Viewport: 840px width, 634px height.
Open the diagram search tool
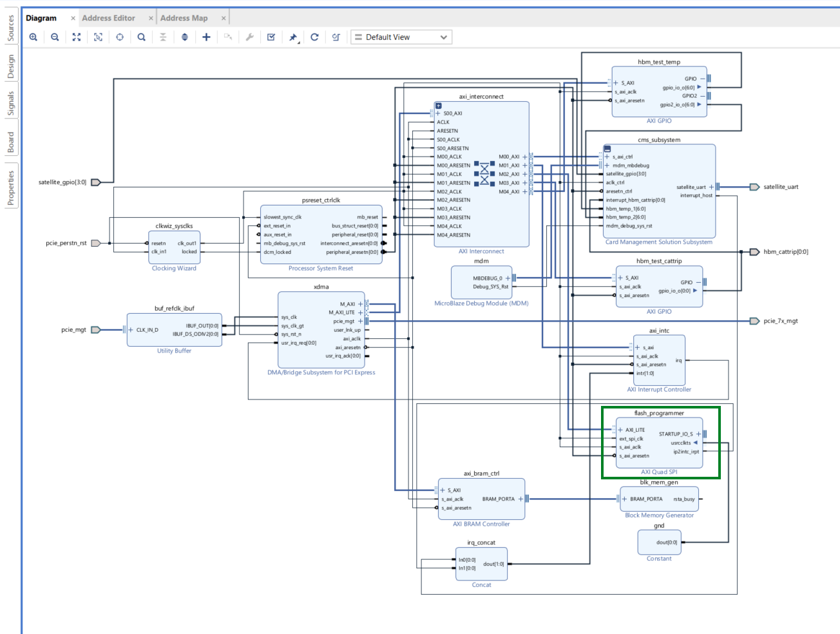141,37
